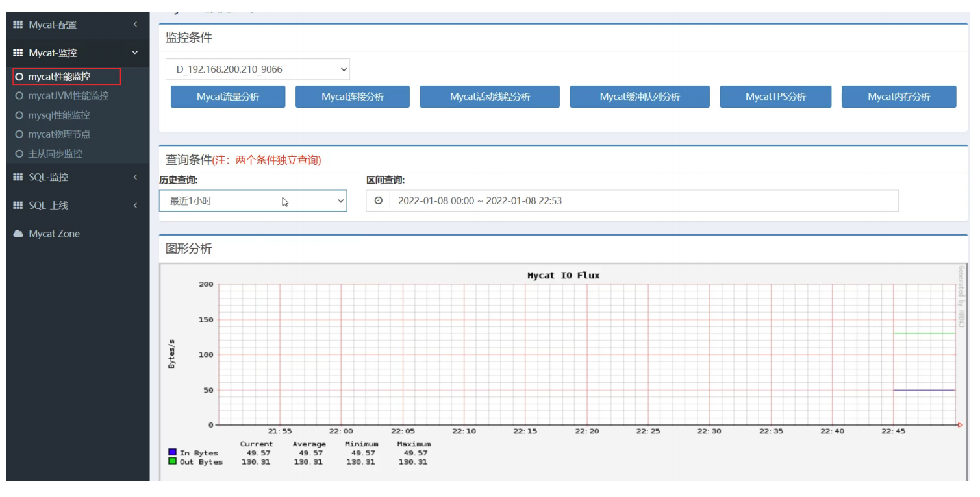The height and width of the screenshot is (497, 980).
Task: Click the 区间查询 label
Action: click(386, 180)
